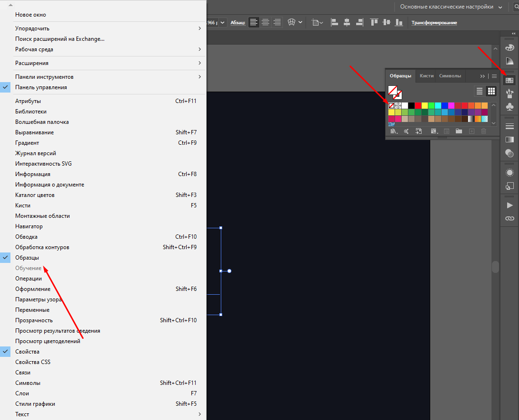Image resolution: width=519 pixels, height=420 pixels.
Task: Click horizontal align center icon in control bar
Action: click(x=347, y=22)
